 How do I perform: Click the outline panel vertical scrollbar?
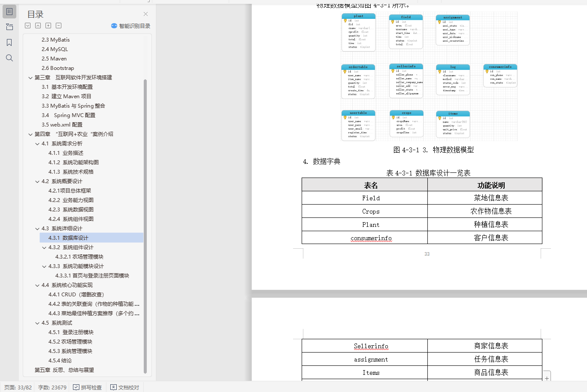(x=145, y=226)
